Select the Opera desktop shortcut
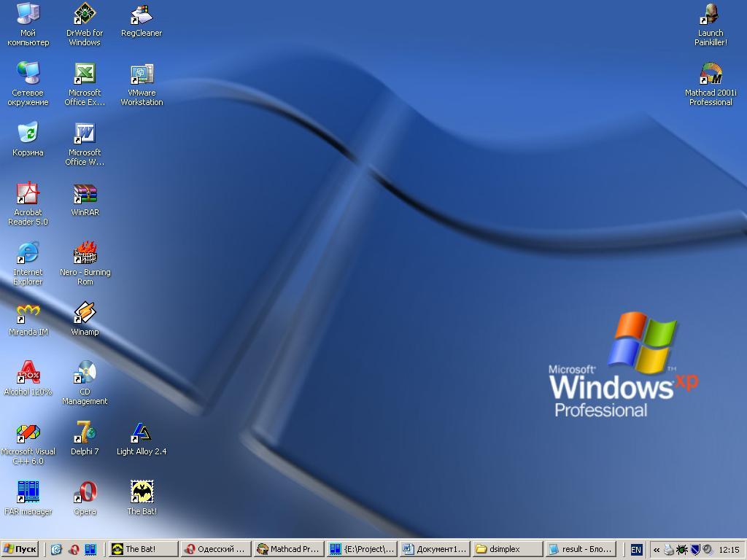Viewport: 747px width, 560px height. click(85, 498)
